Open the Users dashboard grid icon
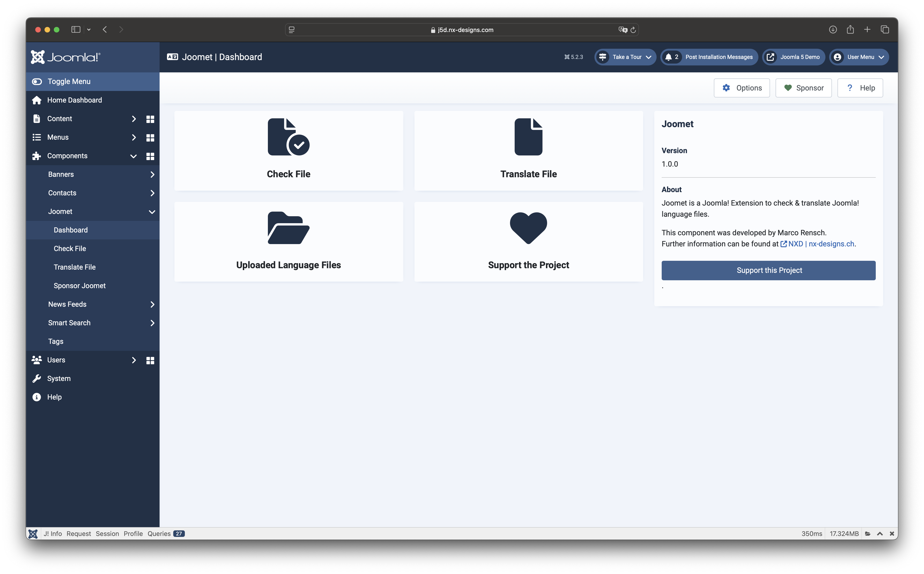Viewport: 924px width, 574px height. (150, 360)
